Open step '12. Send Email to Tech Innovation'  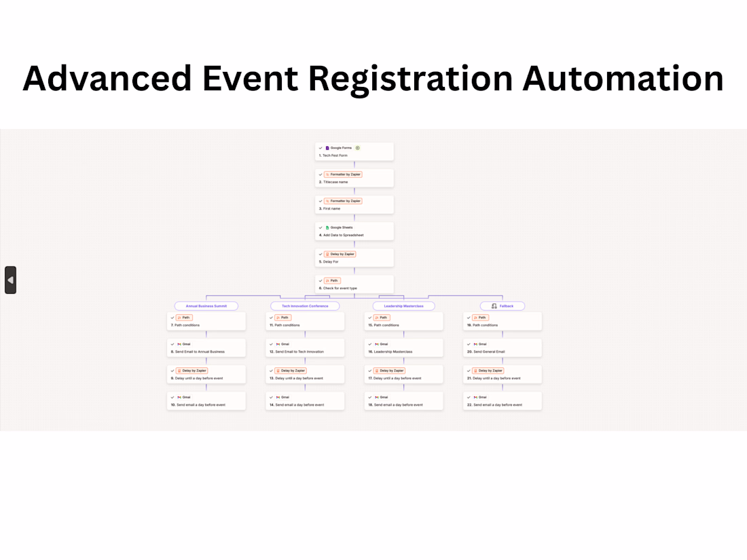coord(305,348)
